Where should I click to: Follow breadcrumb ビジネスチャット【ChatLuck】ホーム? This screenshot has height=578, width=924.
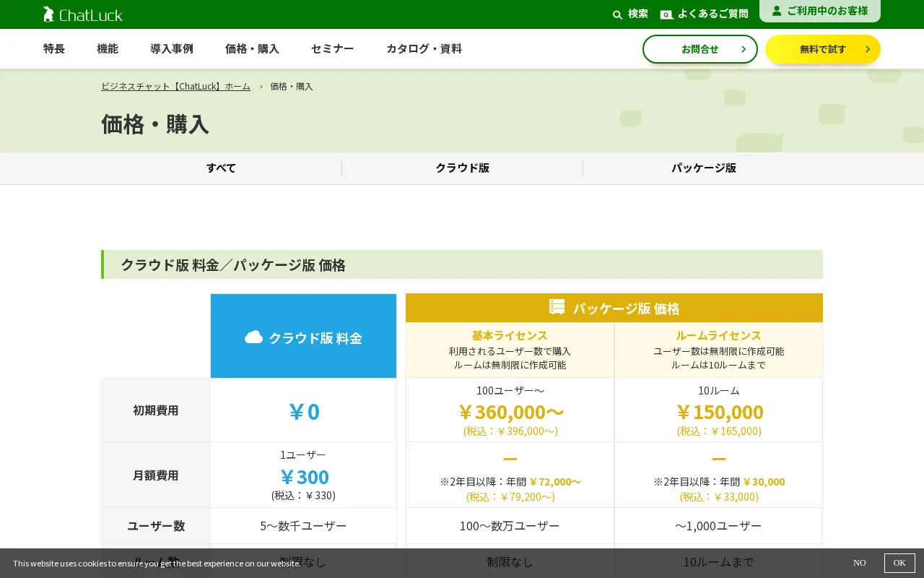point(175,86)
